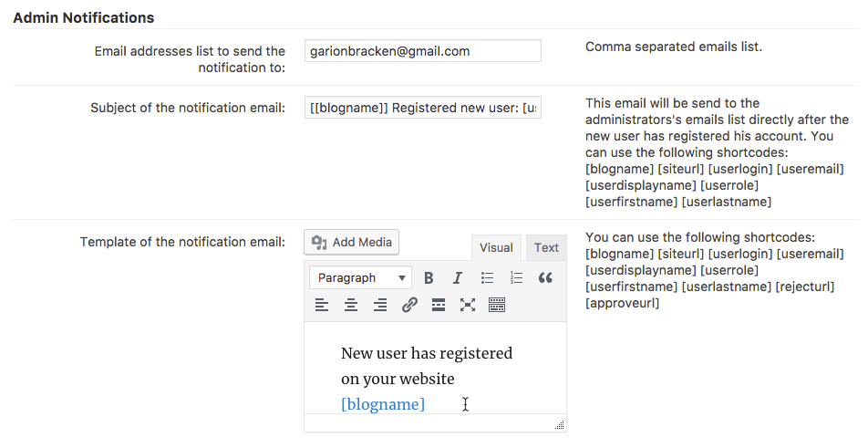The height and width of the screenshot is (448, 868).
Task: Open the Paragraph format dropdown
Action: [360, 278]
